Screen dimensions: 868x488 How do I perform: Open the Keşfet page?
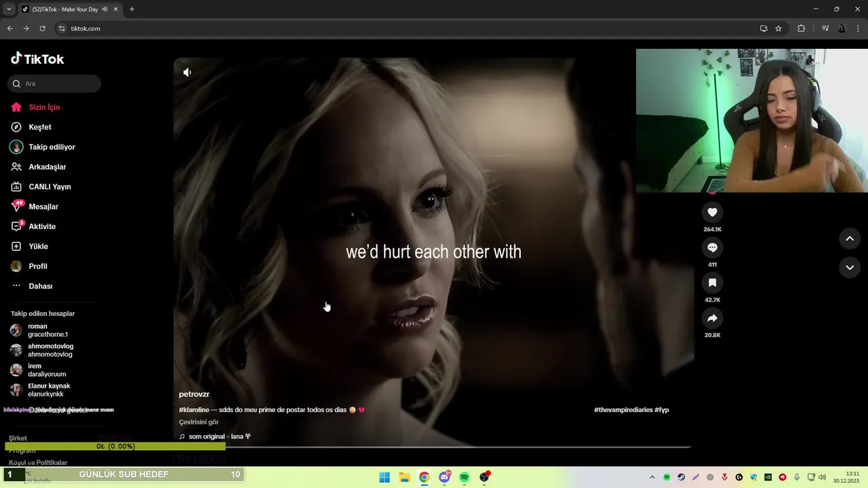click(31, 127)
